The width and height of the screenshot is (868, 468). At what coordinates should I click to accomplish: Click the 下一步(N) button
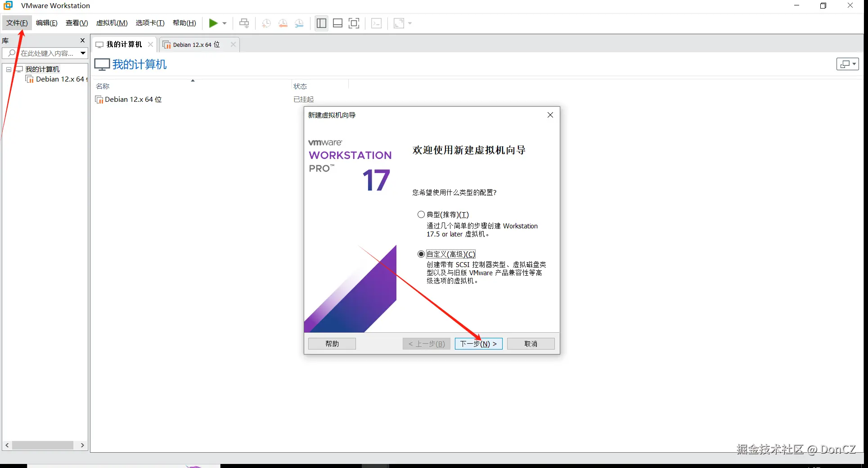(478, 344)
